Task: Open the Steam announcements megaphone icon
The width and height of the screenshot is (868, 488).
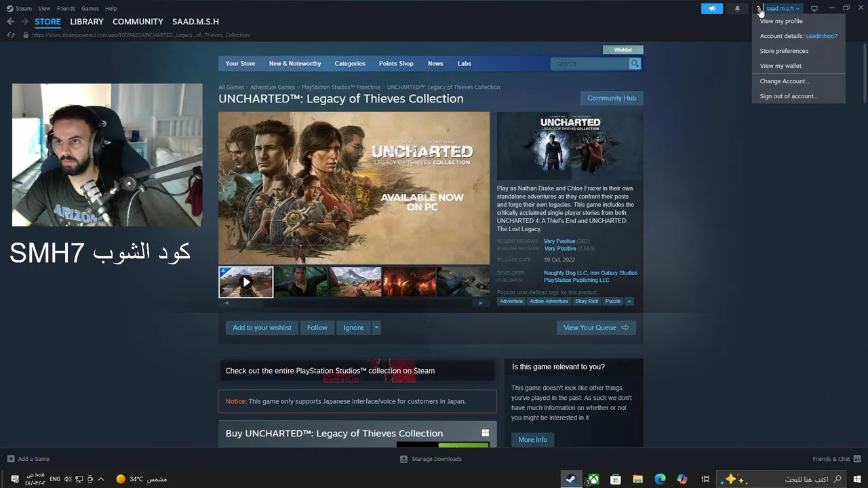Action: pos(711,8)
